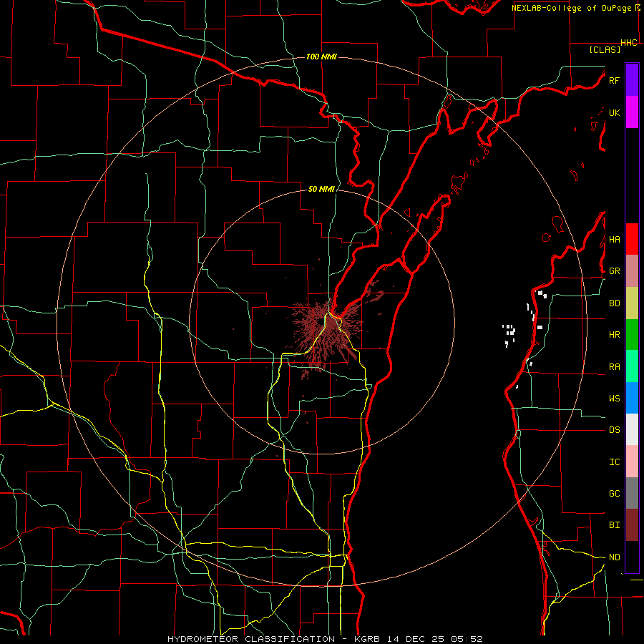Click the RF purple legend swatch
Image resolution: width=644 pixels, height=644 pixels.
coord(632,80)
